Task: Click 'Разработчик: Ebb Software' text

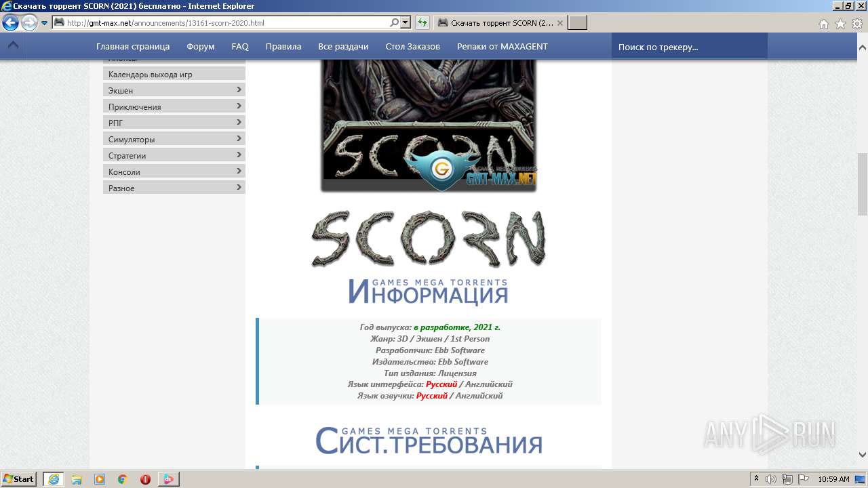Action: [x=430, y=350]
